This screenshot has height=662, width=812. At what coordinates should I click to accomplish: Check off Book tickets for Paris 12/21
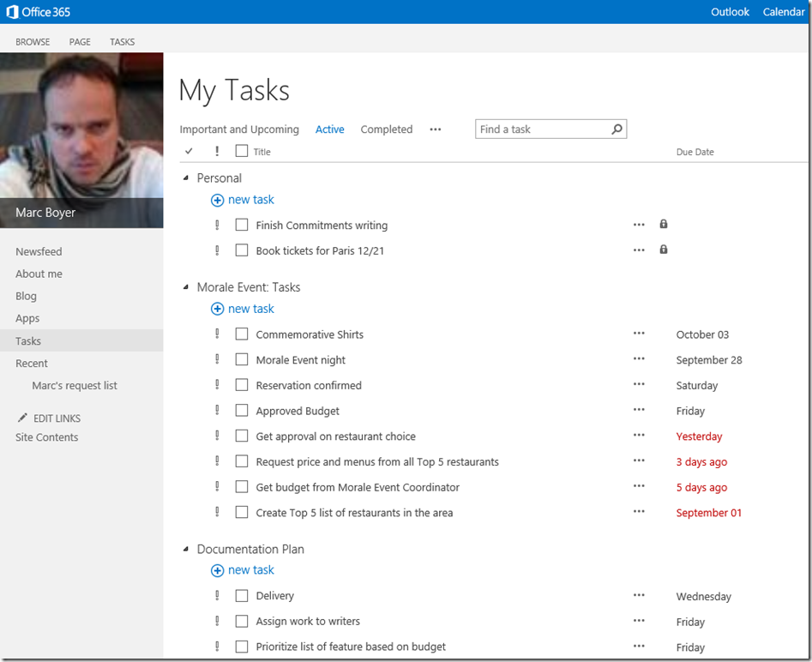[241, 250]
